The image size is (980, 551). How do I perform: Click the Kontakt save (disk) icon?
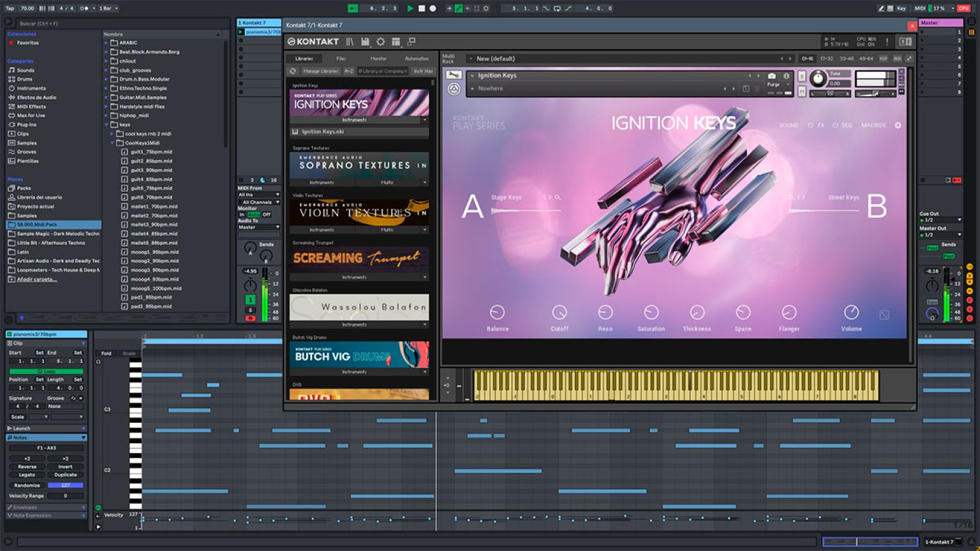click(x=364, y=41)
